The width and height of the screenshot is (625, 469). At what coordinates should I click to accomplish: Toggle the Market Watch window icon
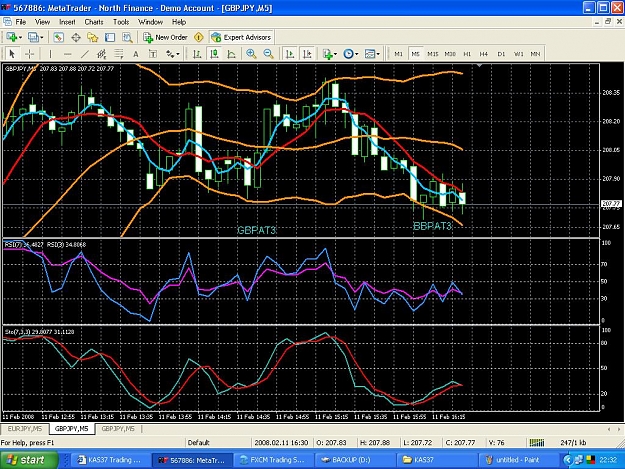[x=58, y=37]
